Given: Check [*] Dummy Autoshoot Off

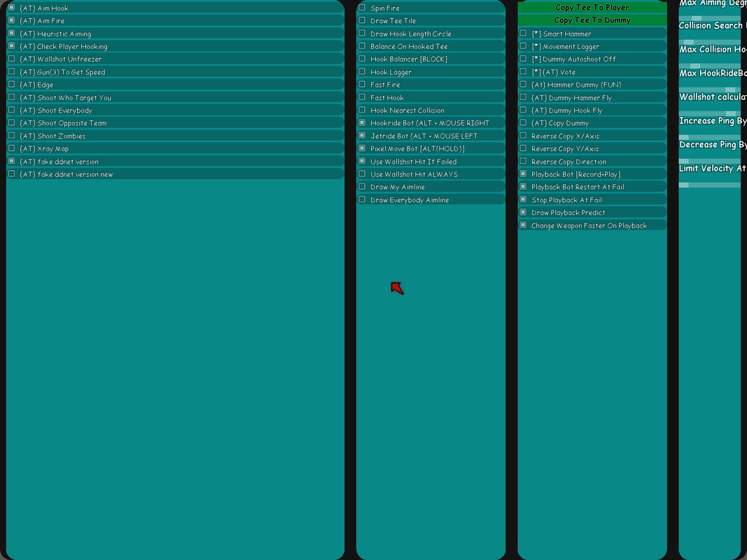Looking at the screenshot, I should click(x=523, y=59).
